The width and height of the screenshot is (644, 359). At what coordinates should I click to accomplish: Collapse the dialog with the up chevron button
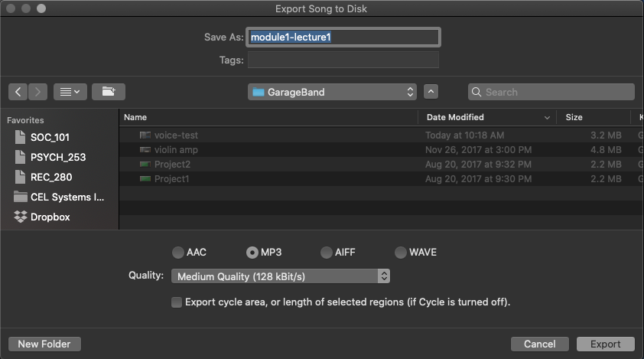click(x=431, y=92)
